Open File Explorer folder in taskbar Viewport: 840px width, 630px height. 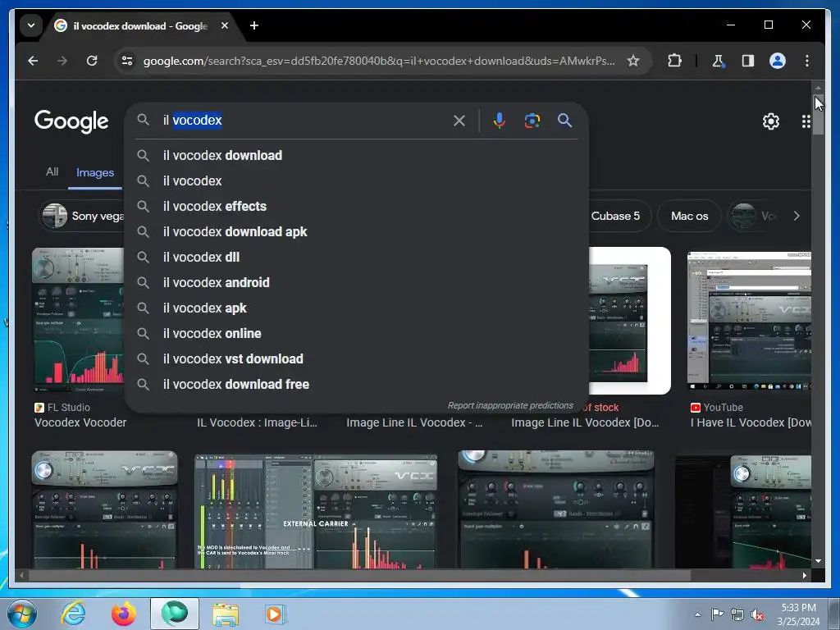[226, 614]
